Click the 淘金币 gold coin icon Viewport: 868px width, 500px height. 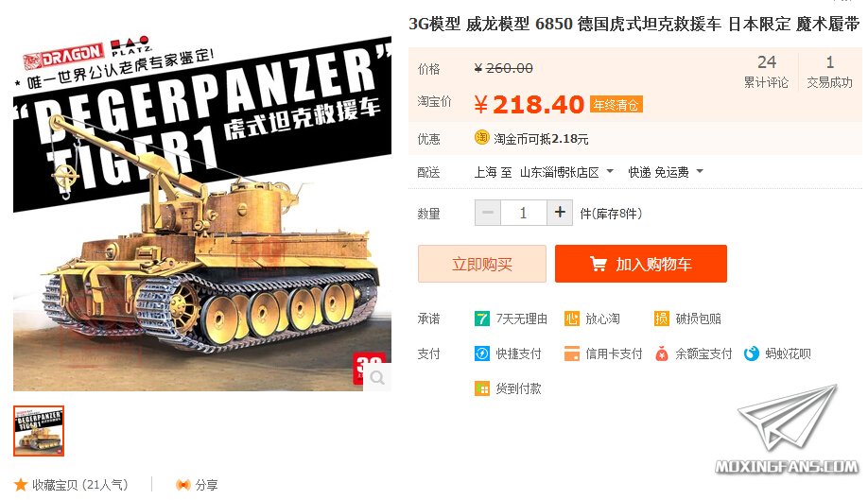pos(481,137)
